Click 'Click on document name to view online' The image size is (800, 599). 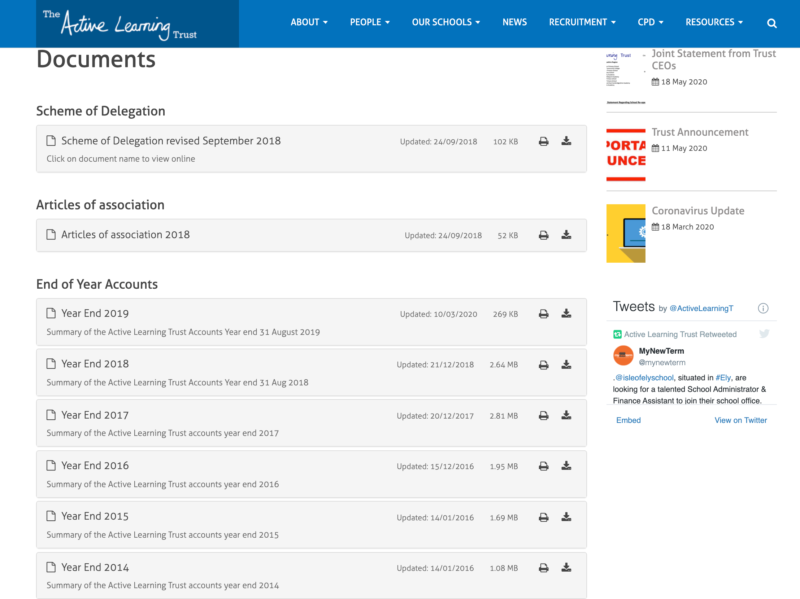[121, 159]
